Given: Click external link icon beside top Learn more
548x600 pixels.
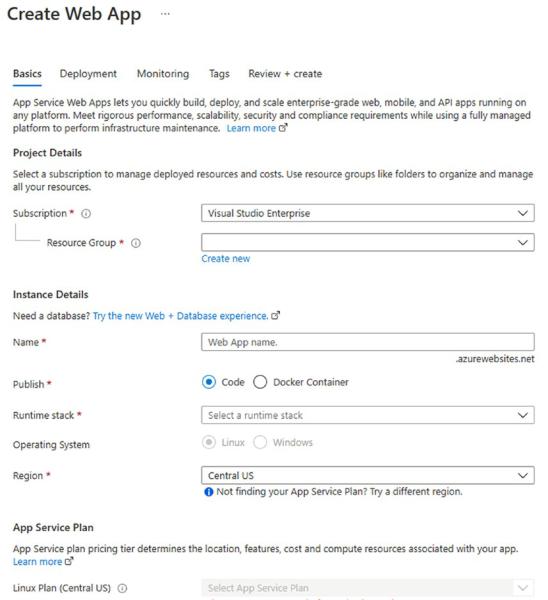Looking at the screenshot, I should [x=283, y=128].
